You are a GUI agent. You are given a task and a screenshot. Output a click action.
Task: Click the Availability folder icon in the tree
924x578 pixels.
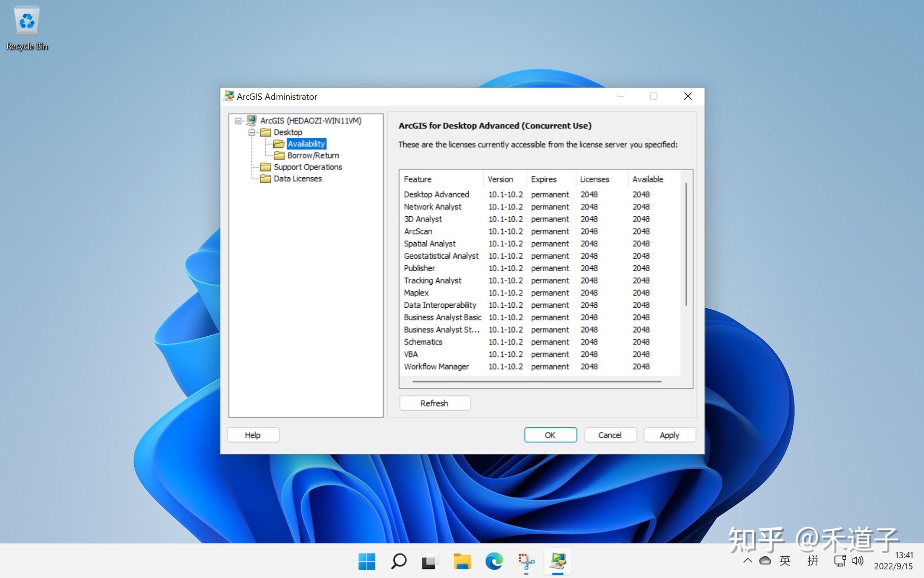pos(279,144)
